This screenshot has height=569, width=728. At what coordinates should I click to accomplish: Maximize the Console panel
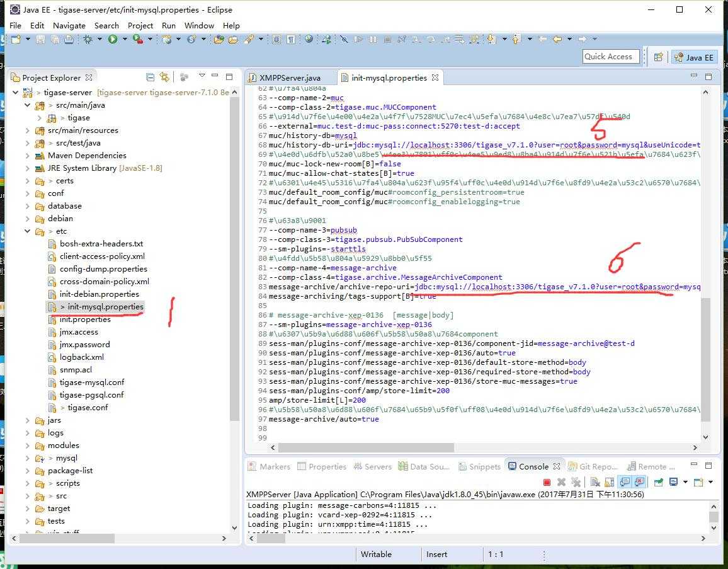click(708, 465)
